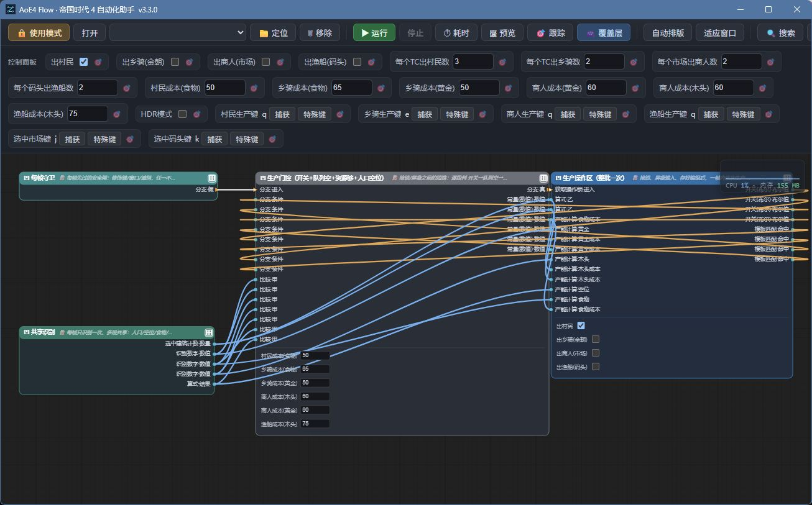Click the grid icon on the 共享识别 node

210,332
